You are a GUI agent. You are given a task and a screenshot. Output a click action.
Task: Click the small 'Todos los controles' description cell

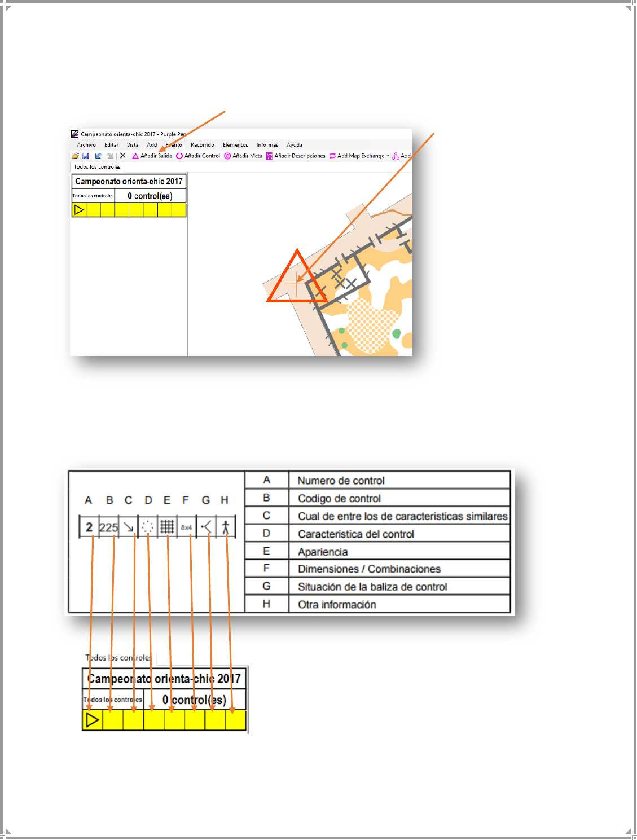tap(93, 196)
